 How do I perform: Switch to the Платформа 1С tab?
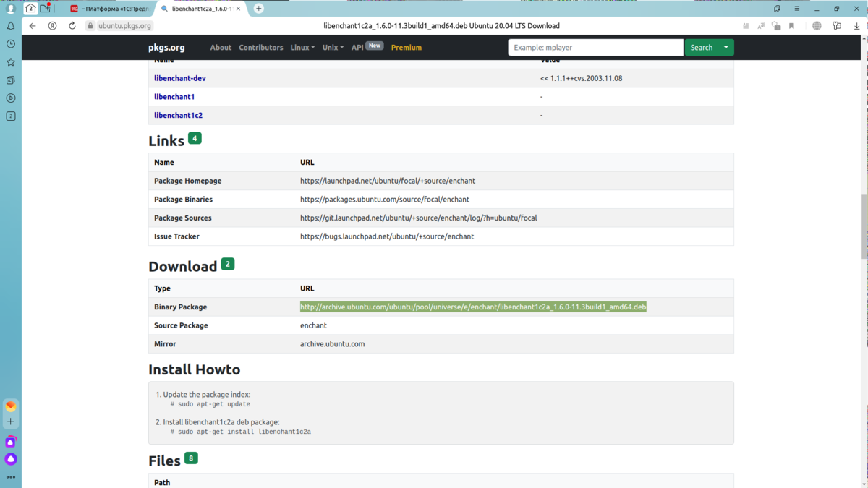point(111,9)
